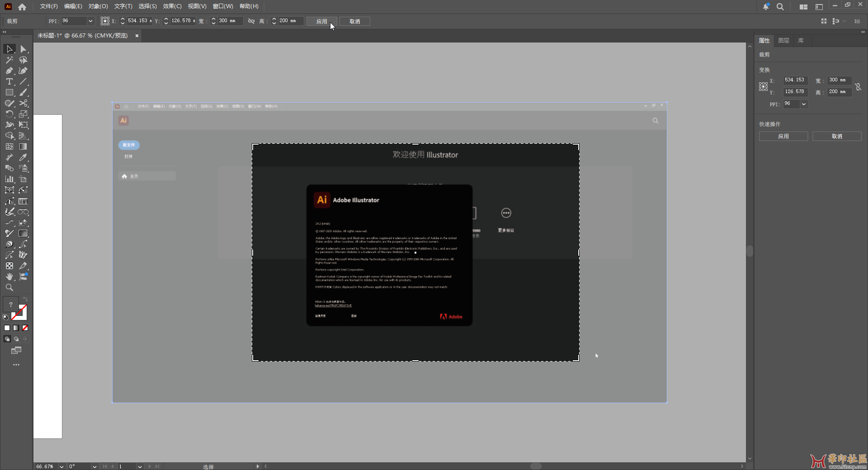Open the PPI dropdown in control bar

tap(90, 21)
